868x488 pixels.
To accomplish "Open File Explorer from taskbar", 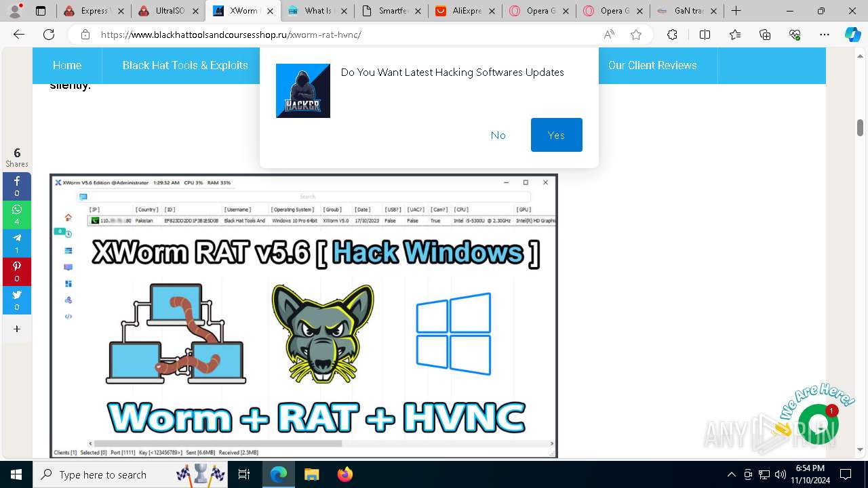I will click(311, 474).
